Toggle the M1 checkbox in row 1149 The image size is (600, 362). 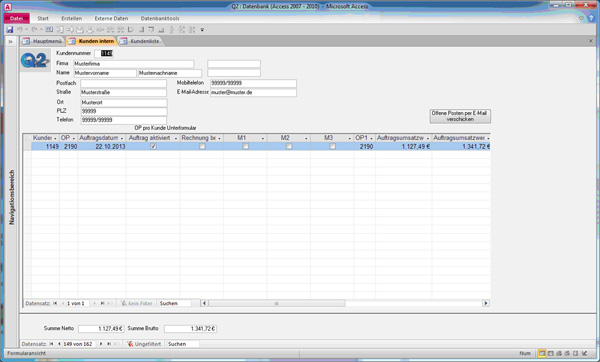(246, 146)
